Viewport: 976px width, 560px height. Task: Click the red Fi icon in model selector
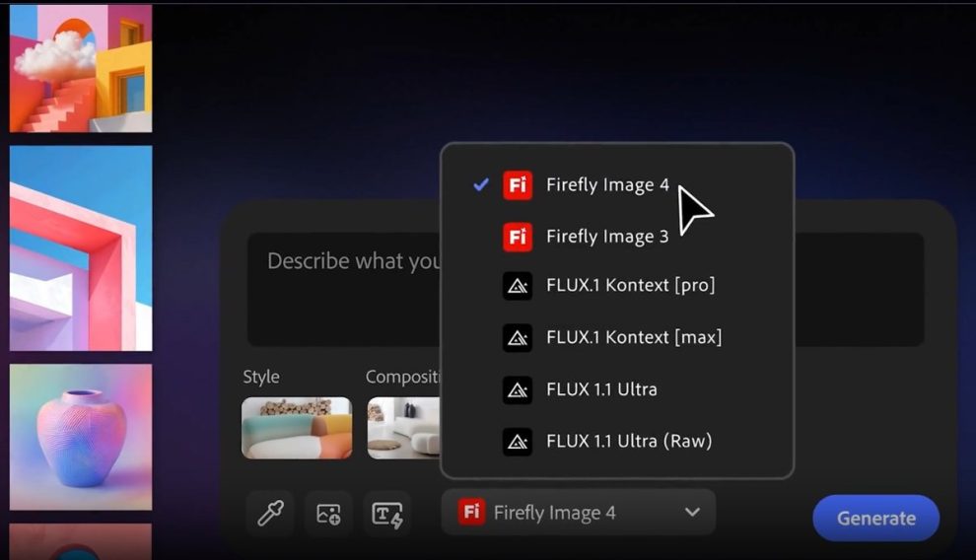click(472, 512)
